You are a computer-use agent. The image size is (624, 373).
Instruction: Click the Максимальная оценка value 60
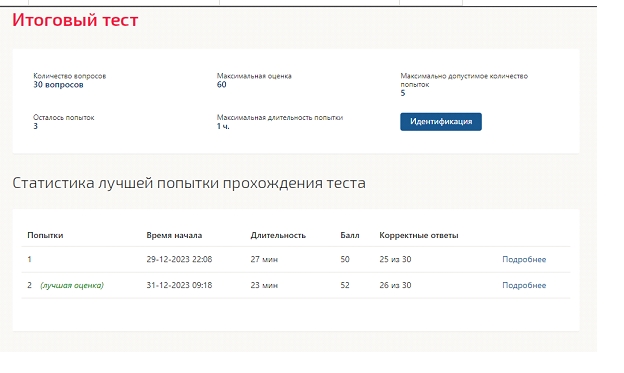[221, 84]
